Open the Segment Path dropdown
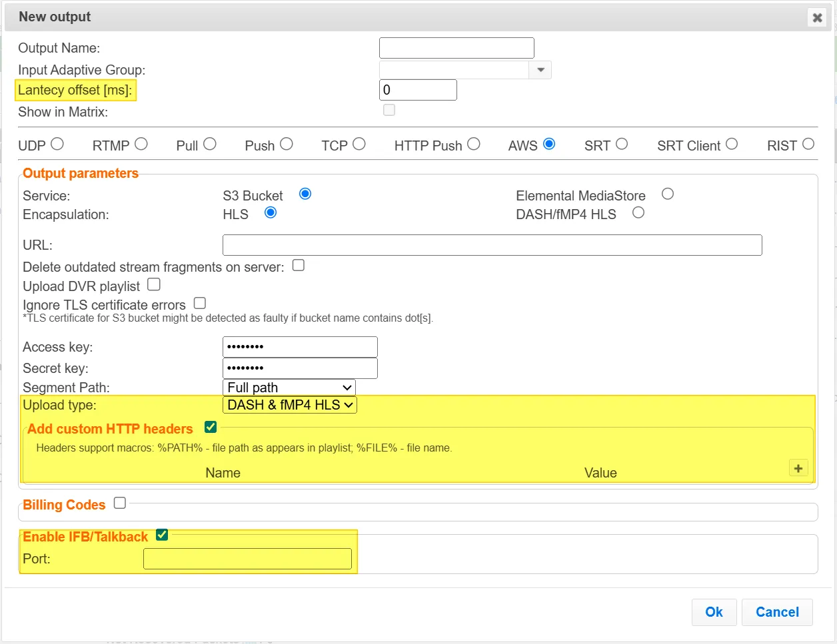This screenshot has height=644, width=837. 289,388
